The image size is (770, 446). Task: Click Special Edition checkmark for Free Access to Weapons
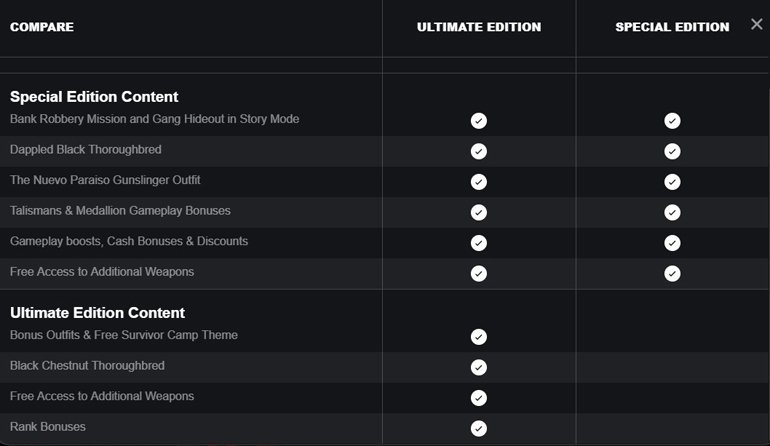pyautogui.click(x=672, y=273)
